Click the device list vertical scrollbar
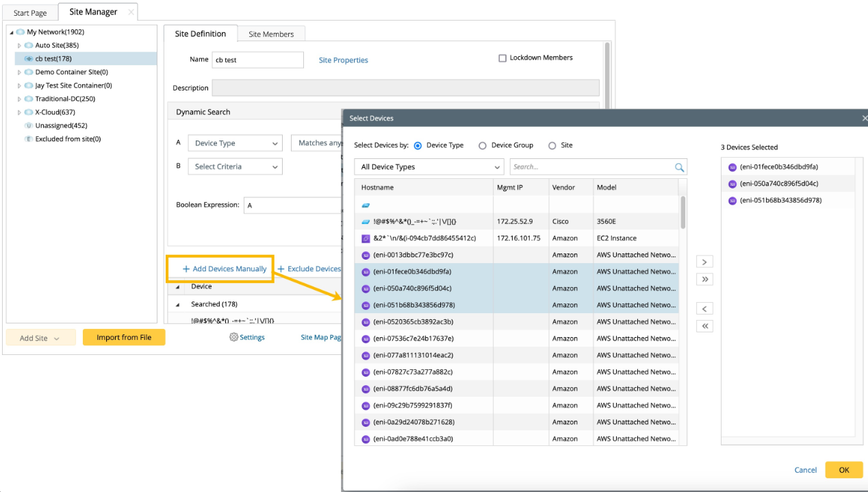The height and width of the screenshot is (492, 868). [682, 213]
